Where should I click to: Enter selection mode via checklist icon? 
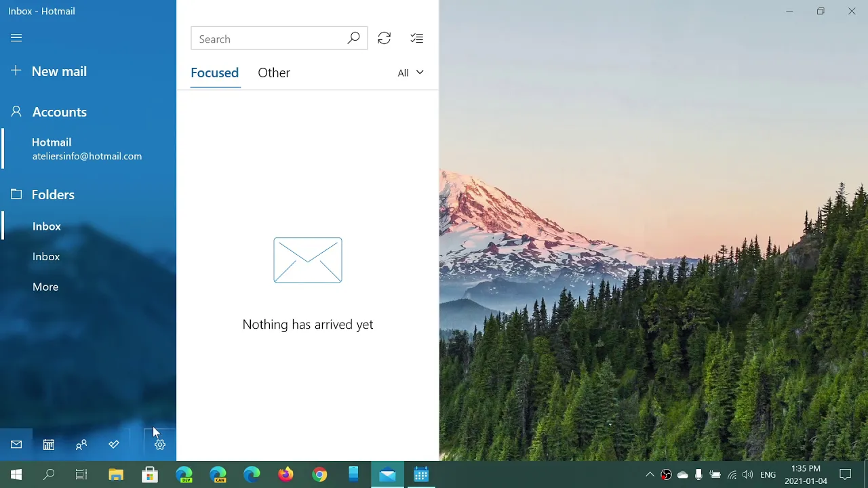tap(417, 39)
